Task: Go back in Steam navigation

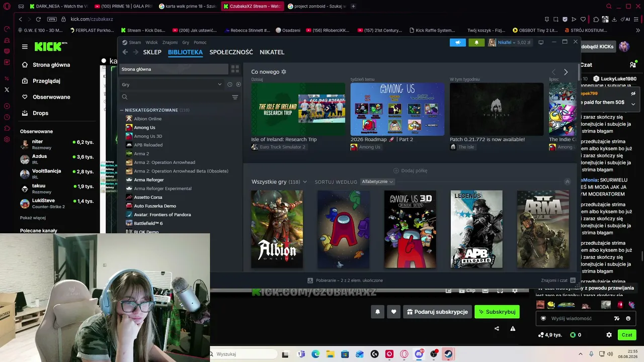Action: [x=125, y=52]
